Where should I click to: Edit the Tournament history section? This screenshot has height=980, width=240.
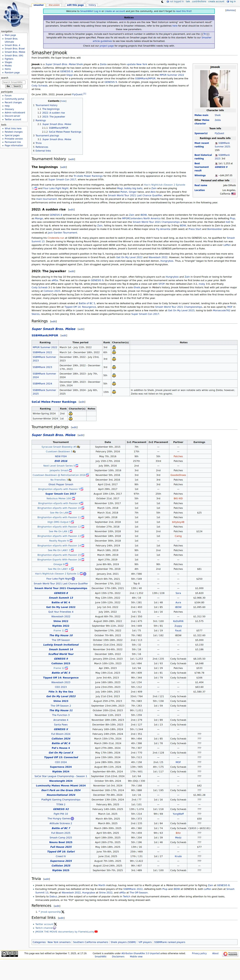coord(72,159)
